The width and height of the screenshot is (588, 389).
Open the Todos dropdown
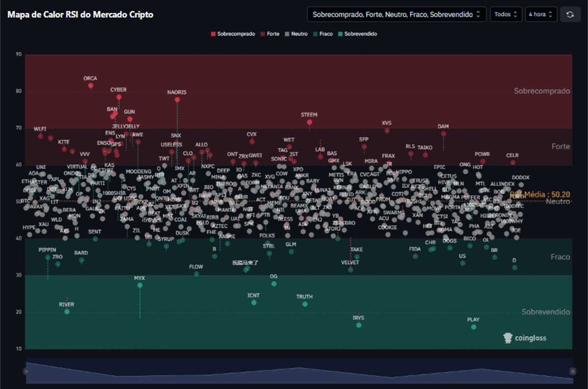(x=506, y=14)
